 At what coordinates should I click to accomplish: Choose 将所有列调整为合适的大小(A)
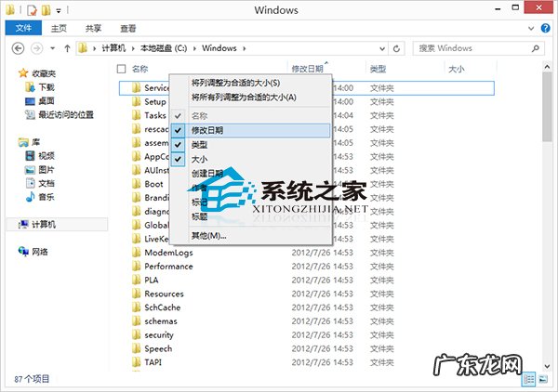(x=251, y=97)
